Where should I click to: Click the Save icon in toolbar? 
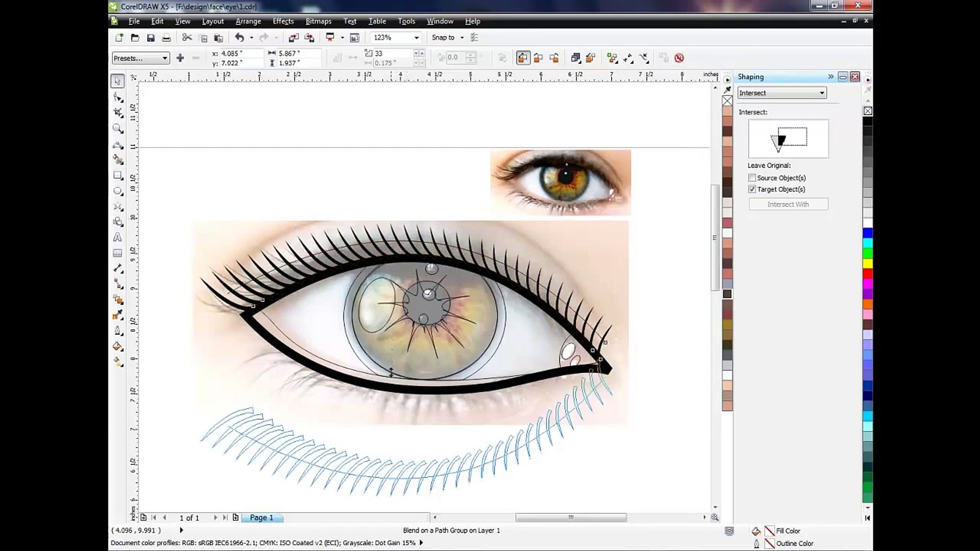tap(151, 38)
